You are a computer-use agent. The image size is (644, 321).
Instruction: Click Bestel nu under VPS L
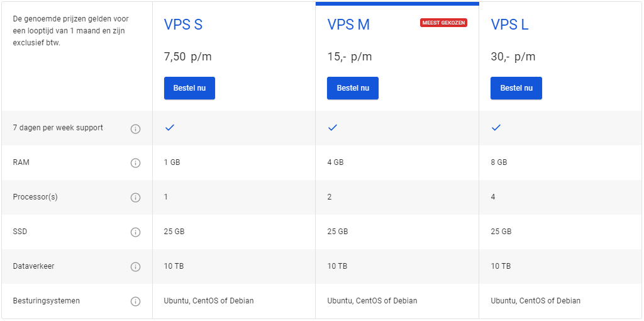(516, 88)
